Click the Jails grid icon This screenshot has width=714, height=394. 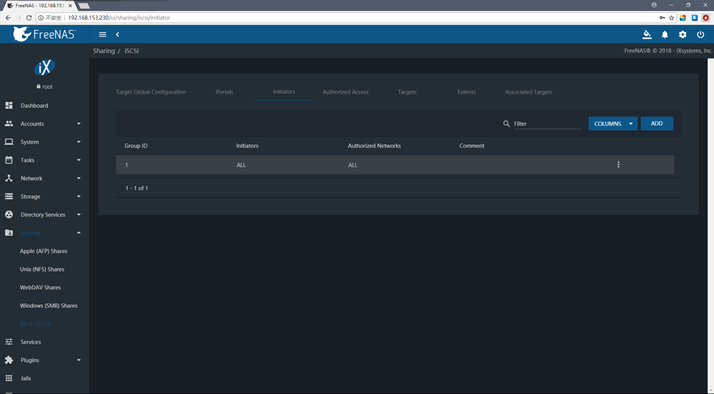click(9, 378)
